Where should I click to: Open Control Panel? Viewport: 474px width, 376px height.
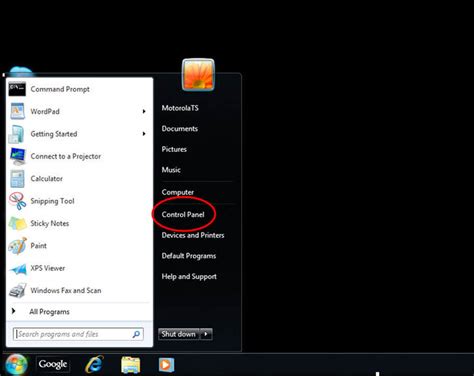(183, 215)
